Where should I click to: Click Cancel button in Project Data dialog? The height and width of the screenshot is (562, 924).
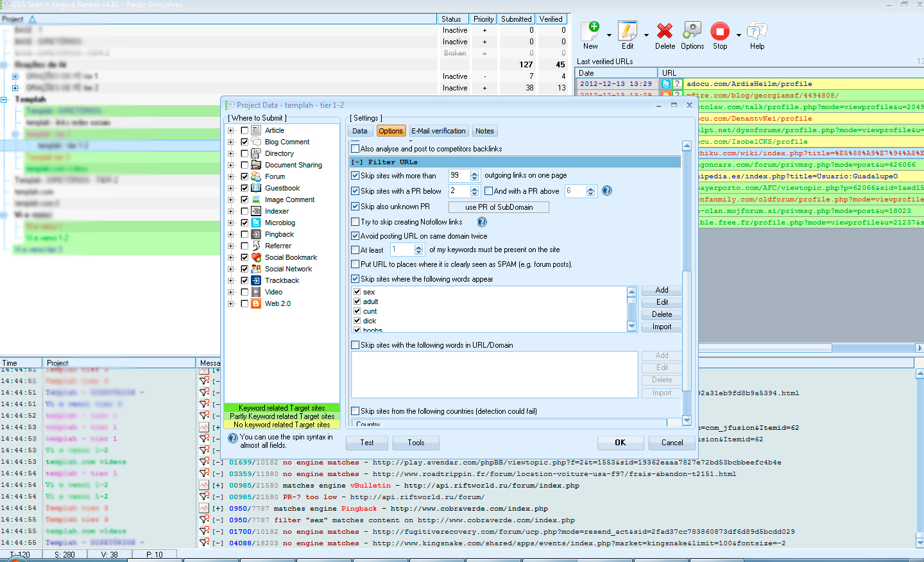pos(672,443)
